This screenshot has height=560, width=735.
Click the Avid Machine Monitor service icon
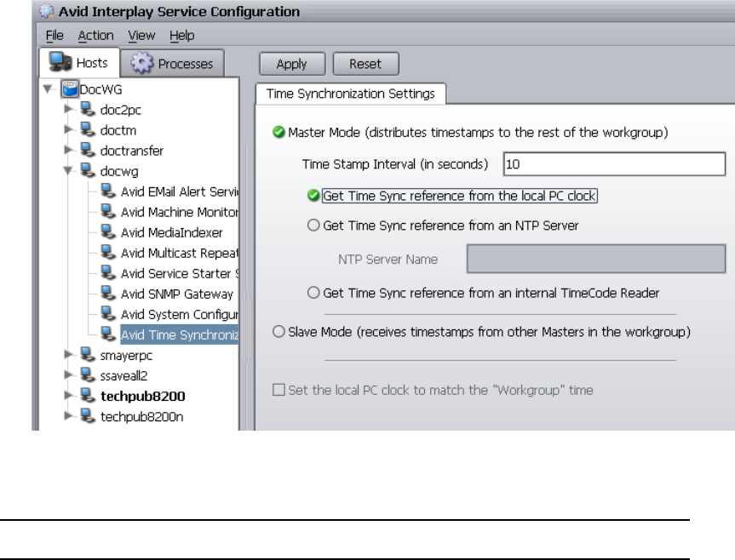[x=108, y=212]
